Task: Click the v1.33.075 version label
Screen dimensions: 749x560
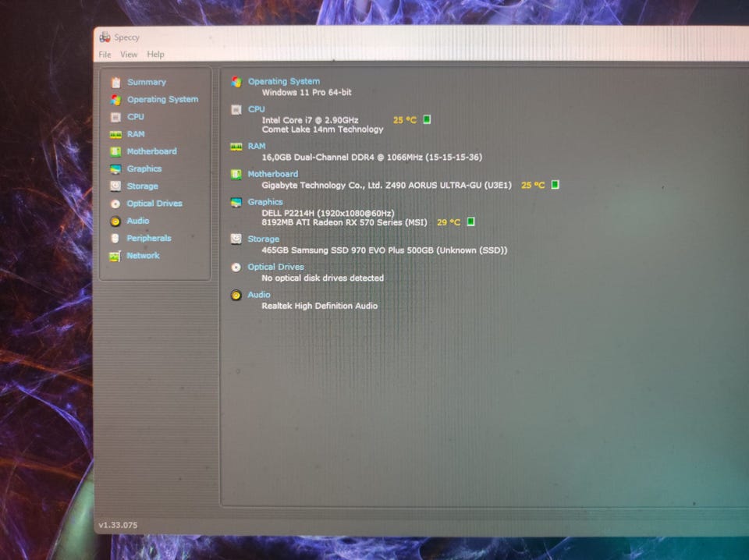Action: click(x=118, y=525)
